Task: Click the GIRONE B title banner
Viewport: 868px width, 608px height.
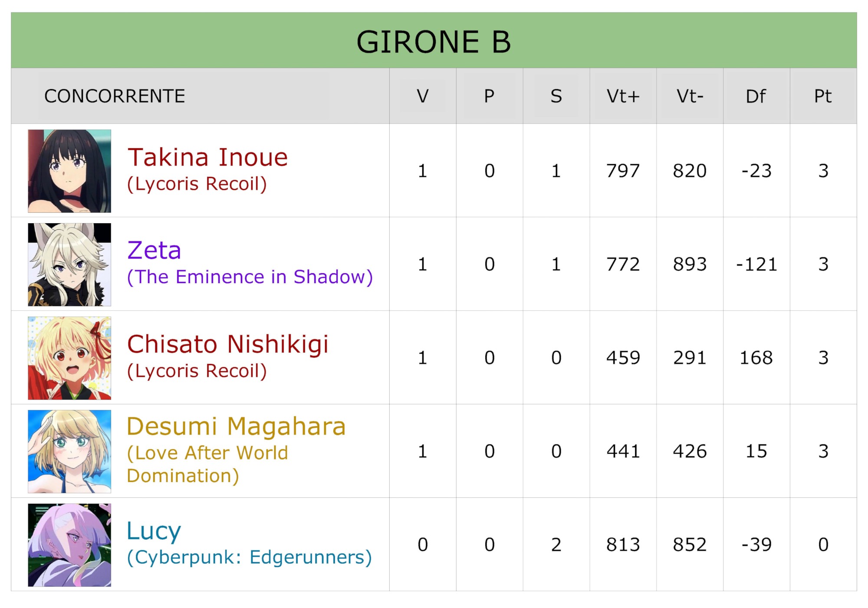Action: tap(434, 42)
